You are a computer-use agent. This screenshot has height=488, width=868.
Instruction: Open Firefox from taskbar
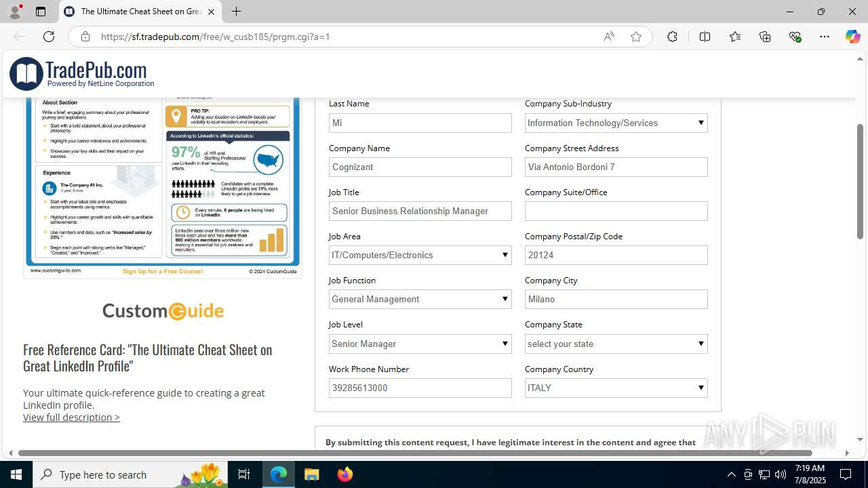345,474
